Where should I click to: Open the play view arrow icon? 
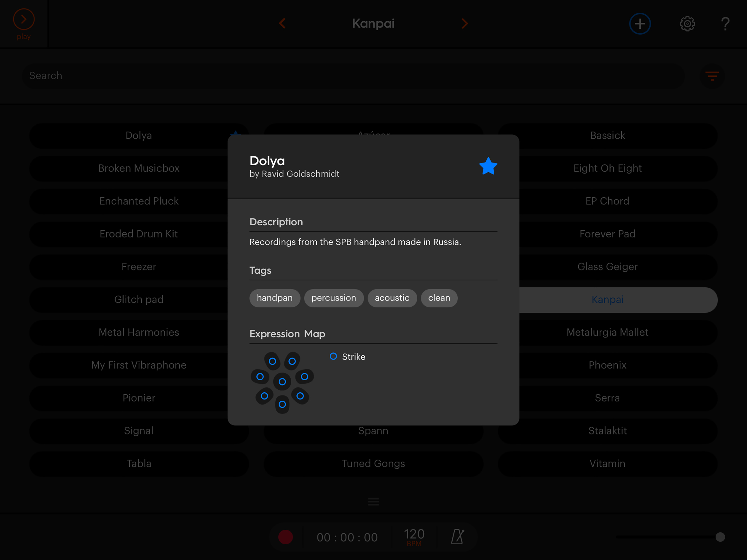click(24, 20)
